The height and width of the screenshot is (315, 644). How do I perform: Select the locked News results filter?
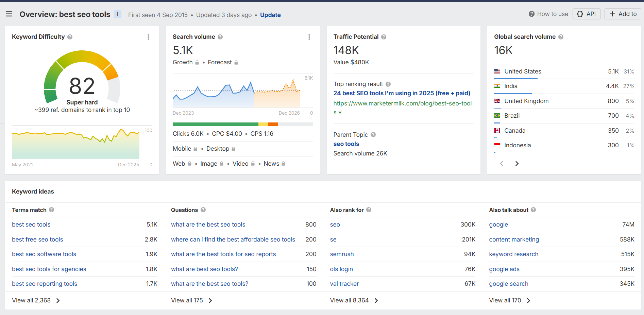[x=271, y=164]
